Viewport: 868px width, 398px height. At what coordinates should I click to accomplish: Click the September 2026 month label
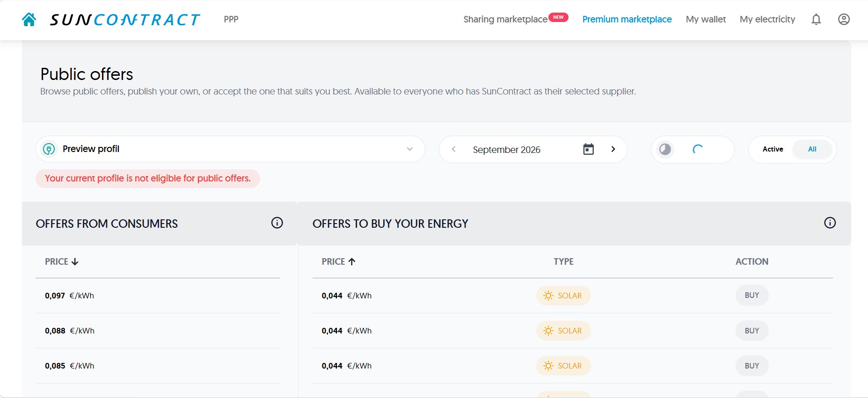click(x=506, y=150)
